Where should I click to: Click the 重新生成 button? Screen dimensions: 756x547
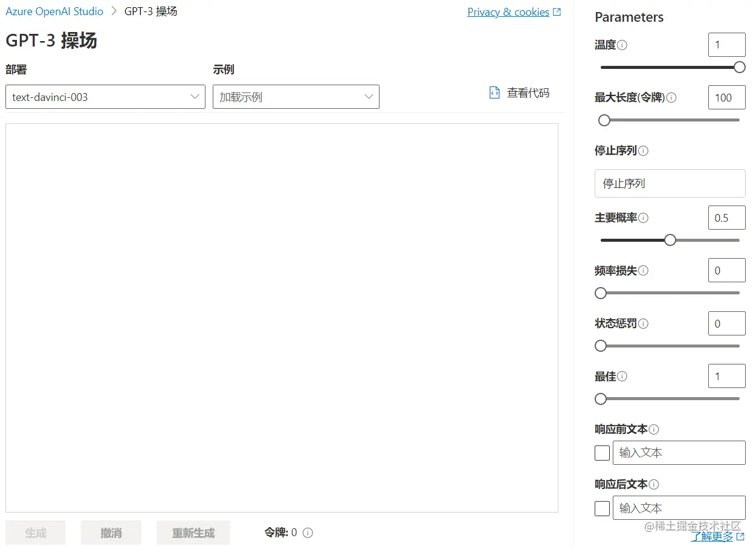coord(193,532)
